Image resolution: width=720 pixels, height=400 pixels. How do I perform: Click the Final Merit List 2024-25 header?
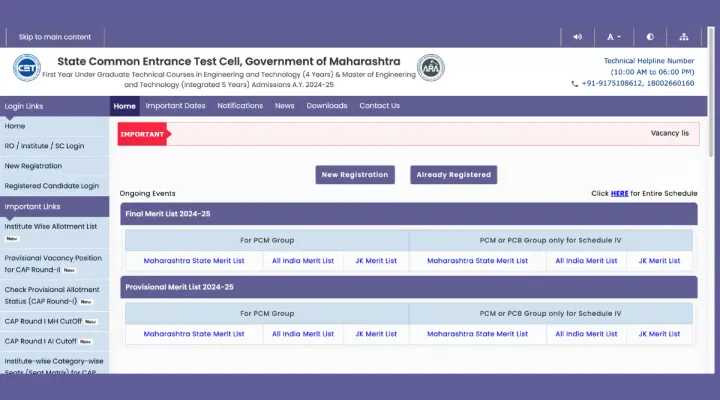409,214
